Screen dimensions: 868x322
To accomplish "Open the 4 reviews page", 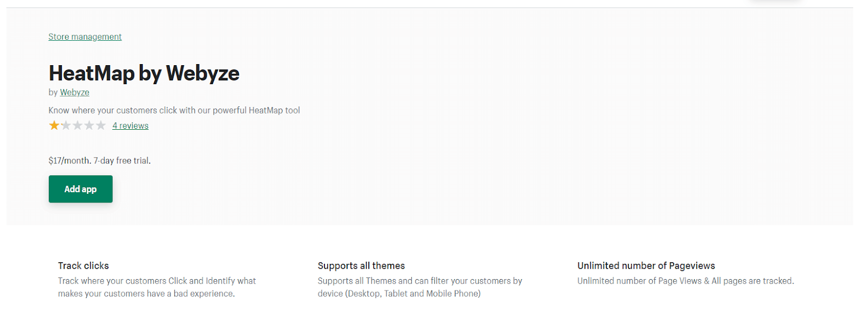I will click(x=130, y=125).
